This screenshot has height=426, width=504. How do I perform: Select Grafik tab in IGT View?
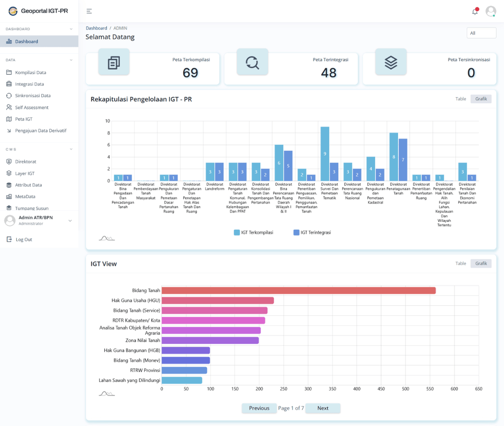[x=481, y=263]
